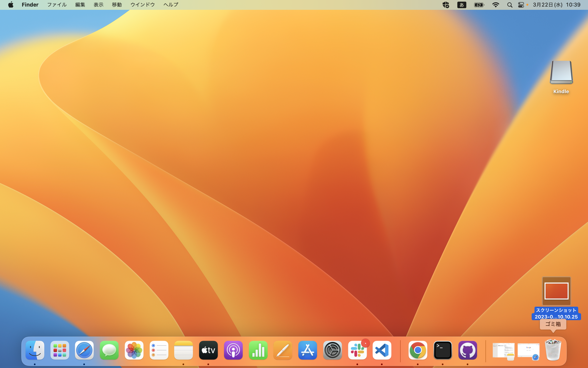Viewport: 588px width, 368px height.
Task: Open the ウインドウ menu
Action: pyautogui.click(x=143, y=5)
